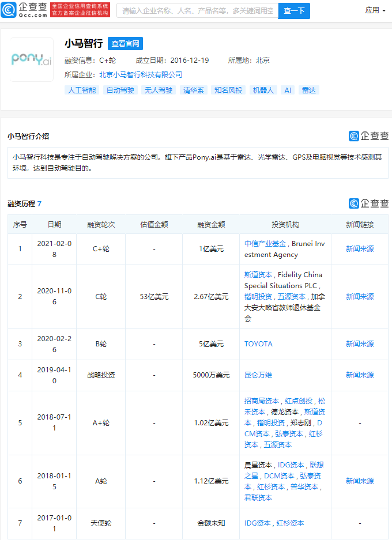Select the 清华系 tag
The image size is (392, 540).
pos(193,90)
